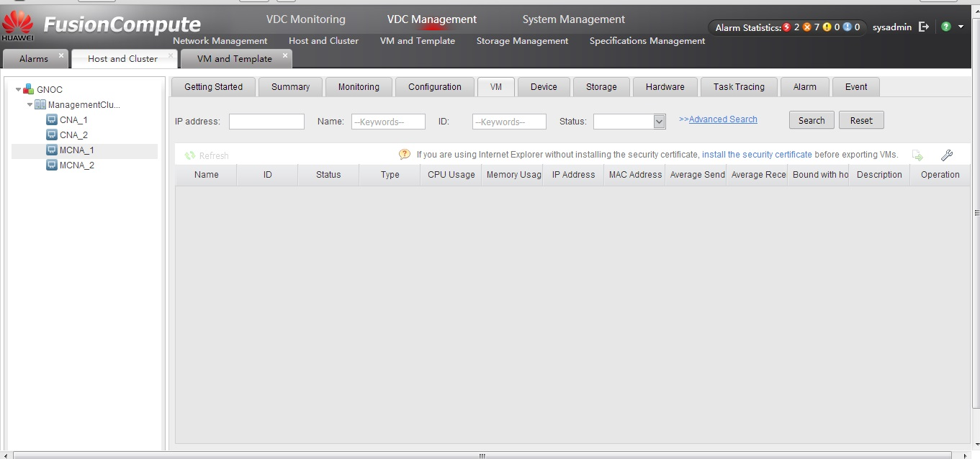980x459 pixels.
Task: Close the Host and Cluster tab
Action: [171, 55]
